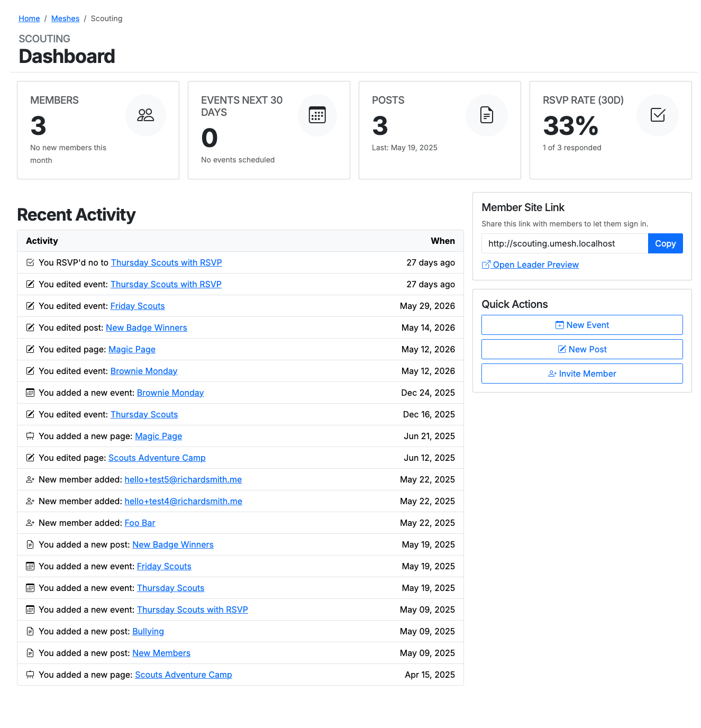
Task: Click the 'When' column header
Action: click(x=443, y=241)
